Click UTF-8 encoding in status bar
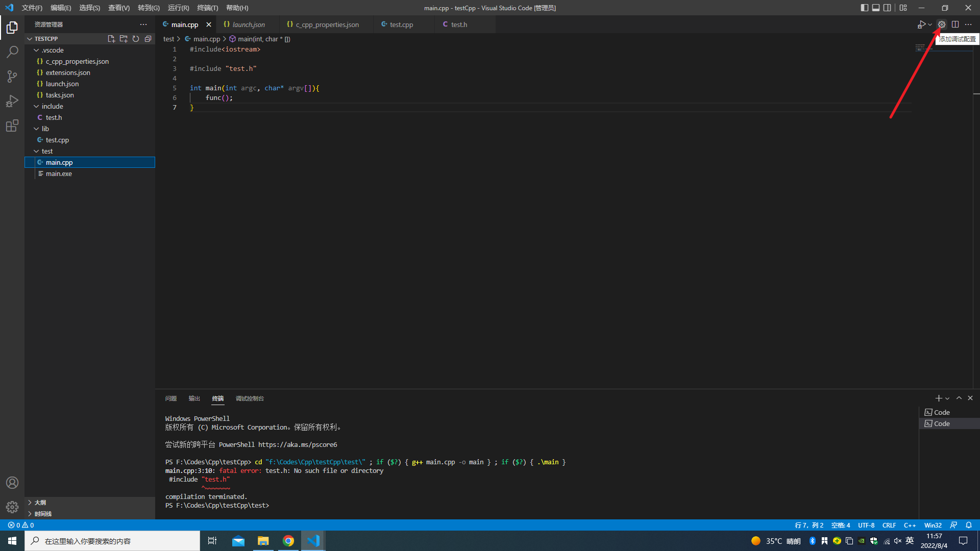This screenshot has height=551, width=980. coord(868,525)
